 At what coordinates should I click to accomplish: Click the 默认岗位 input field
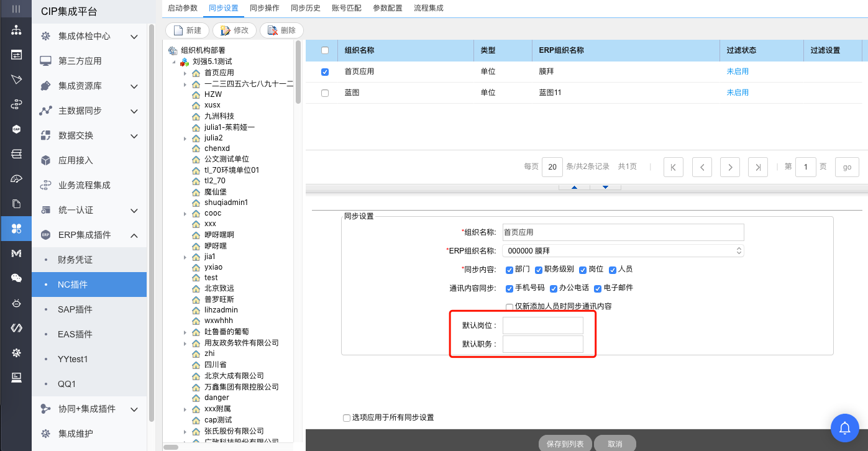(x=542, y=326)
